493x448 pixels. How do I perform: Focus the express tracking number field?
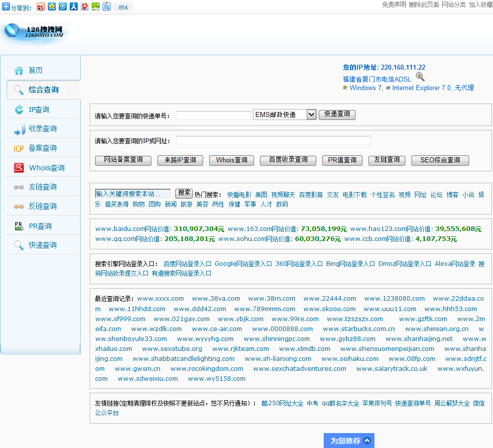pos(213,115)
